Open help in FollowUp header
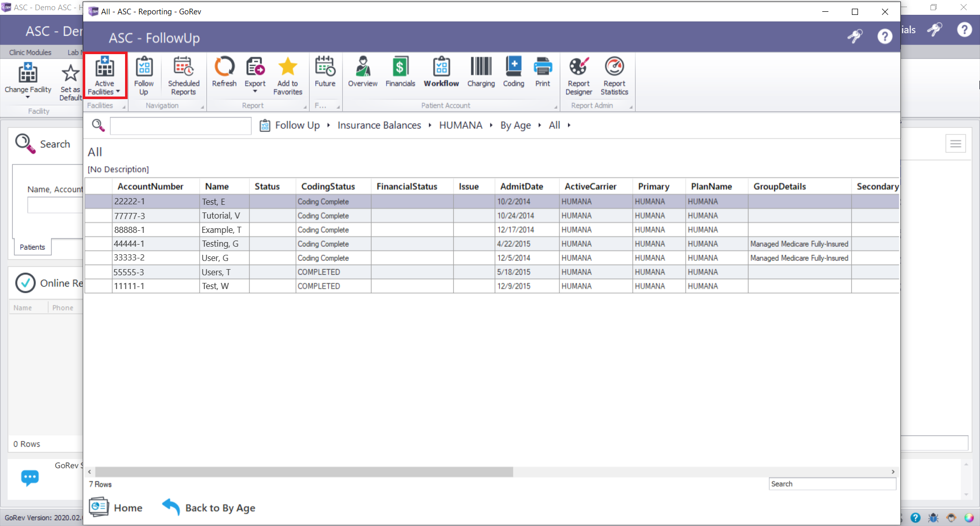The height and width of the screenshot is (526, 980). tap(885, 36)
